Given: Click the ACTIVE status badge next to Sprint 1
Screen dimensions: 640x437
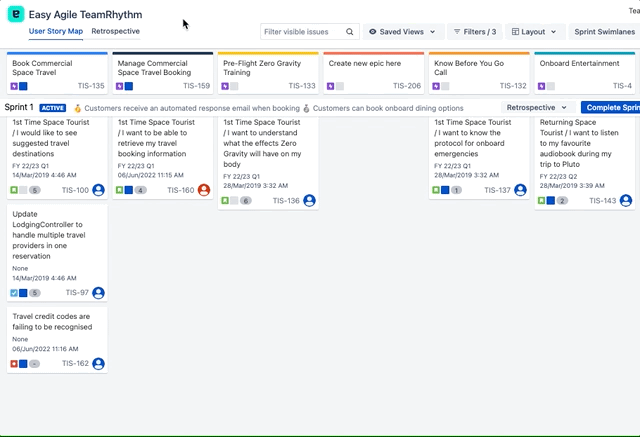Looking at the screenshot, I should pos(53,108).
